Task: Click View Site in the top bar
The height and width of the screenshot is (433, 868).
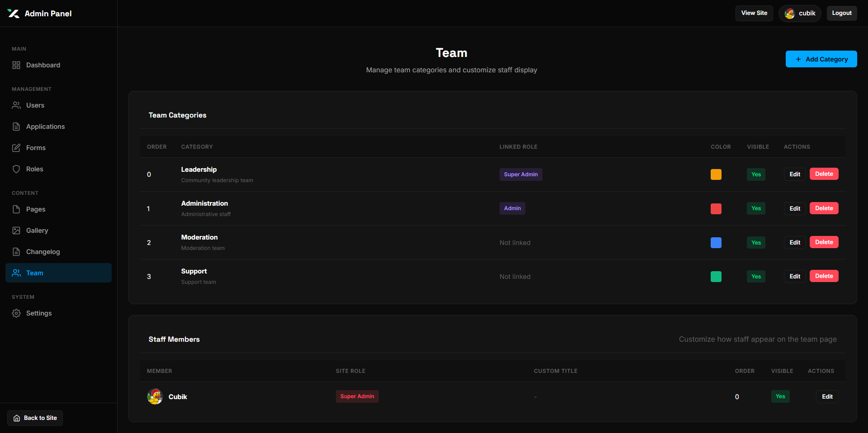Action: coord(754,13)
